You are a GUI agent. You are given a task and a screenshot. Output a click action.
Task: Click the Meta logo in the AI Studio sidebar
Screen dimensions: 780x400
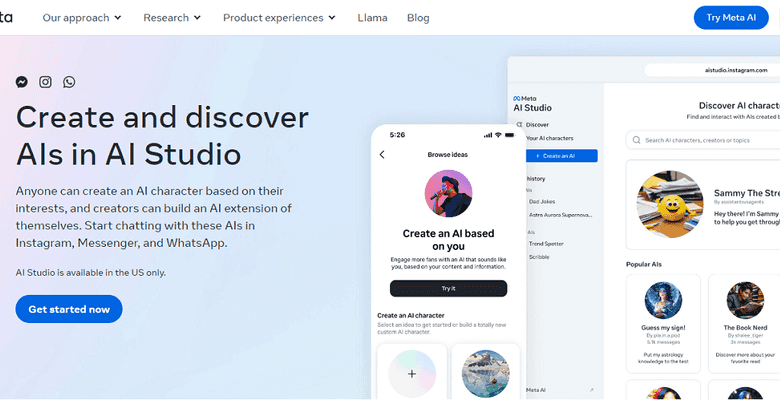click(525, 99)
